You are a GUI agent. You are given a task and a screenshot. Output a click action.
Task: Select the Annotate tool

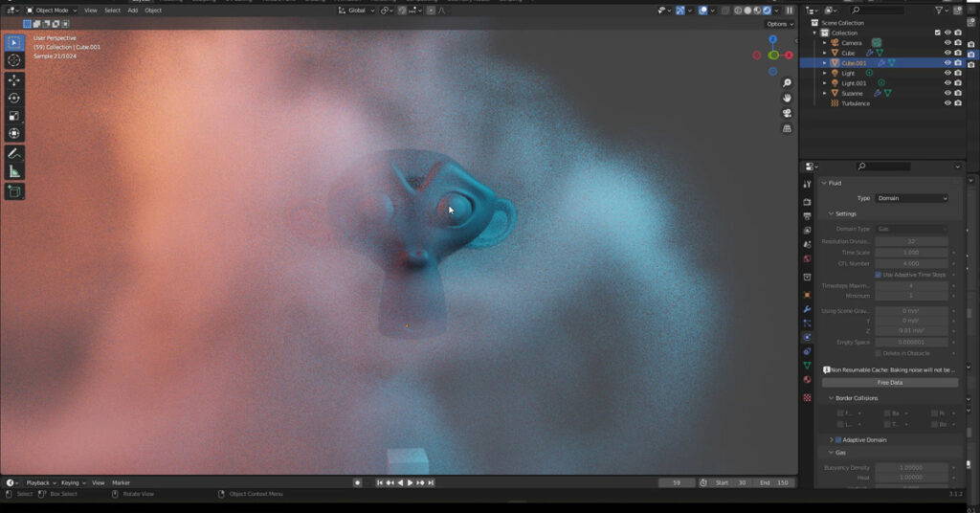(x=13, y=154)
